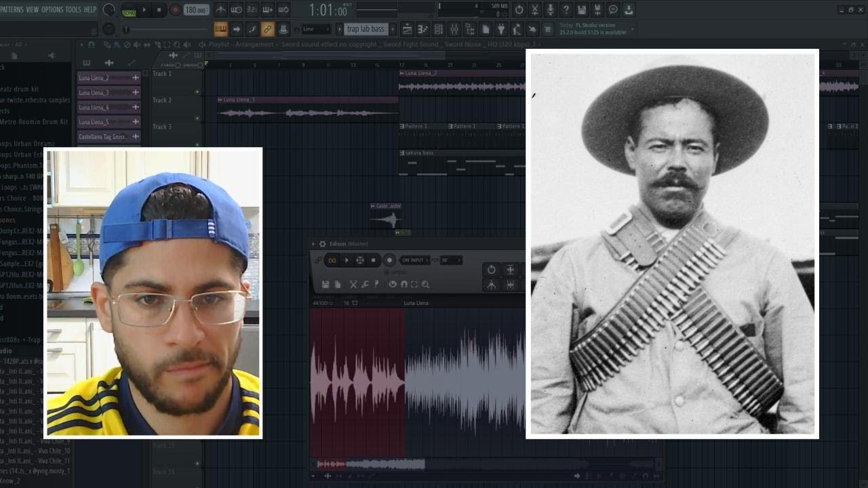This screenshot has height=488, width=868.
Task: Open the trap lab bass pattern selector
Action: point(366,29)
